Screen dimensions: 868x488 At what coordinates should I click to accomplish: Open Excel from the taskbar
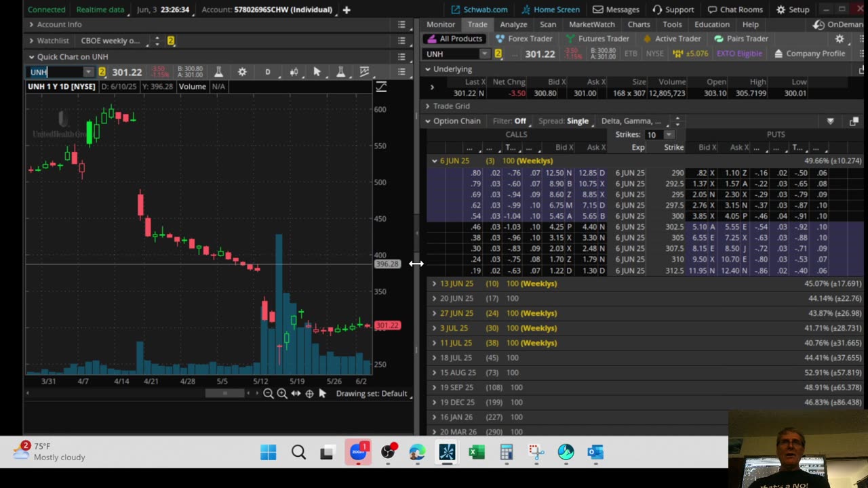(x=477, y=452)
